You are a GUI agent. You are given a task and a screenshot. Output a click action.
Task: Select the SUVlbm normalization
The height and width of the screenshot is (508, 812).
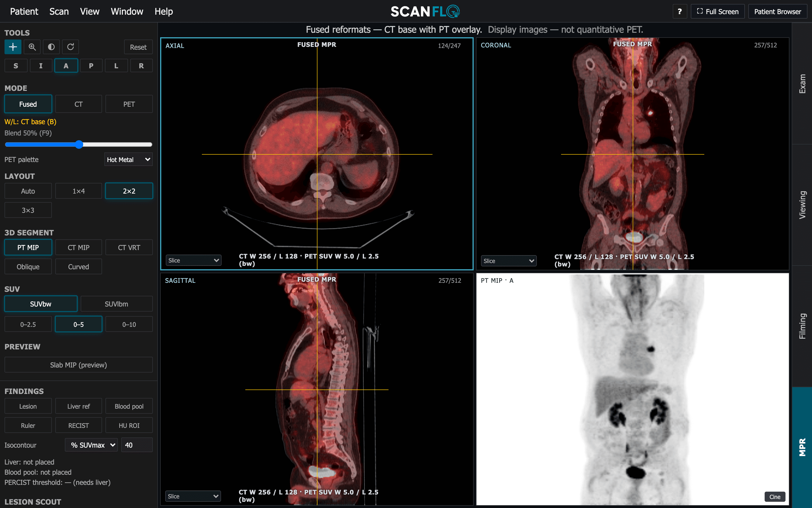(x=116, y=304)
